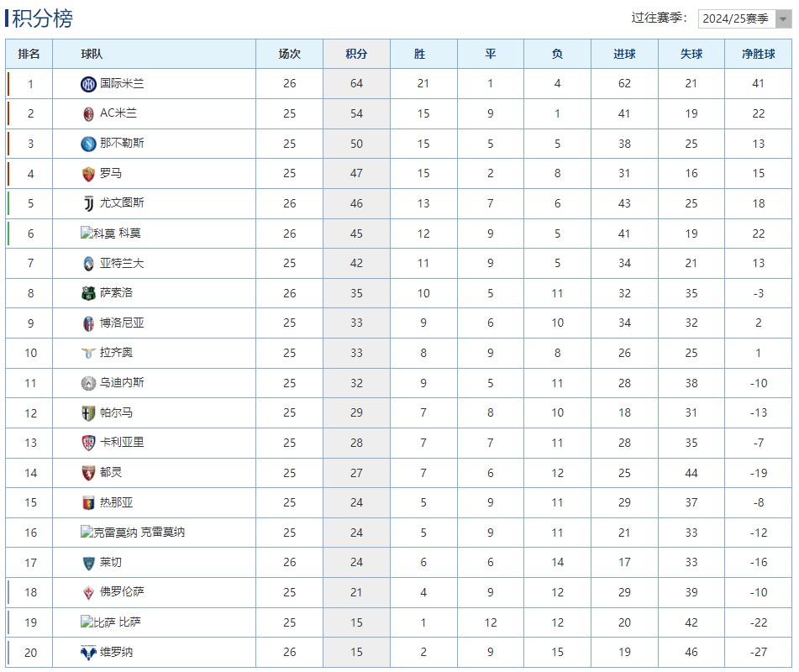Click the AC Milan club logo
Screen dimensions: 799x672
tap(88, 113)
